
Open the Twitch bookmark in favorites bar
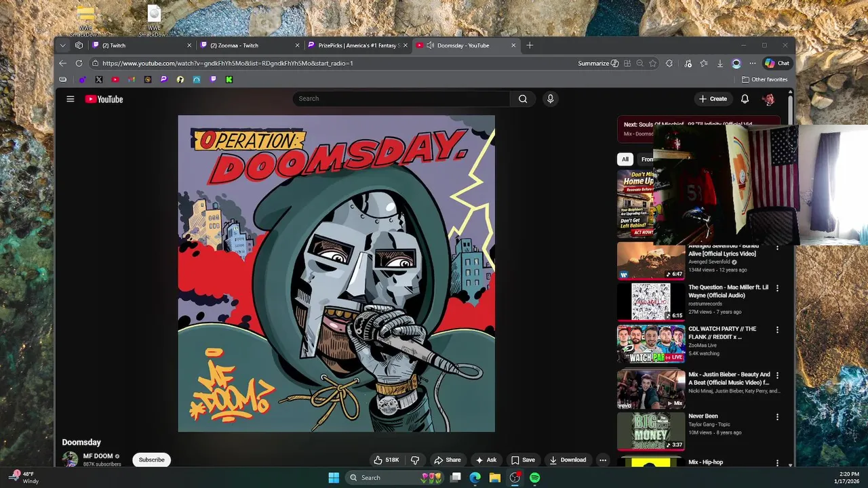tap(213, 79)
